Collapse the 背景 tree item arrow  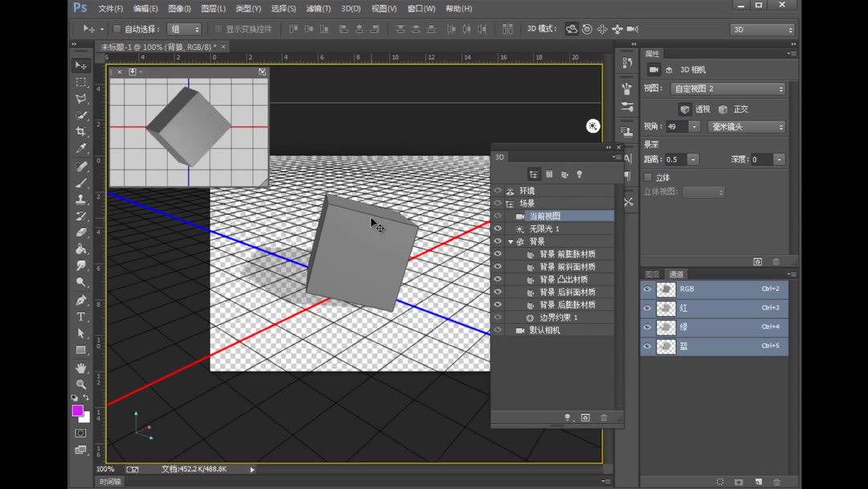click(x=510, y=242)
